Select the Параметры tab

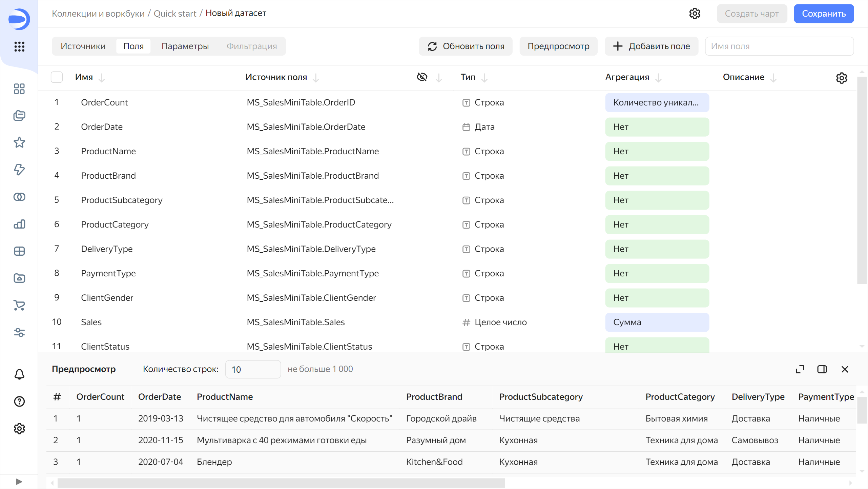pos(185,46)
